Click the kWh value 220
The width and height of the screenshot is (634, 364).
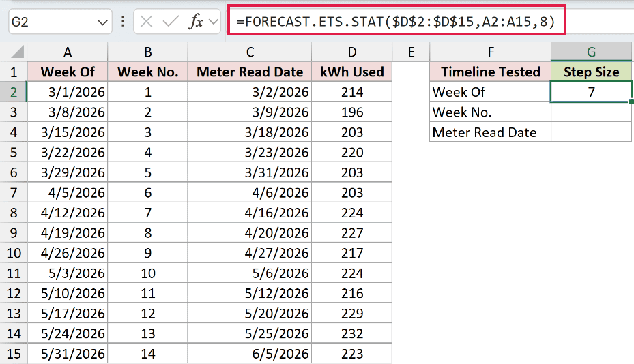[352, 153]
